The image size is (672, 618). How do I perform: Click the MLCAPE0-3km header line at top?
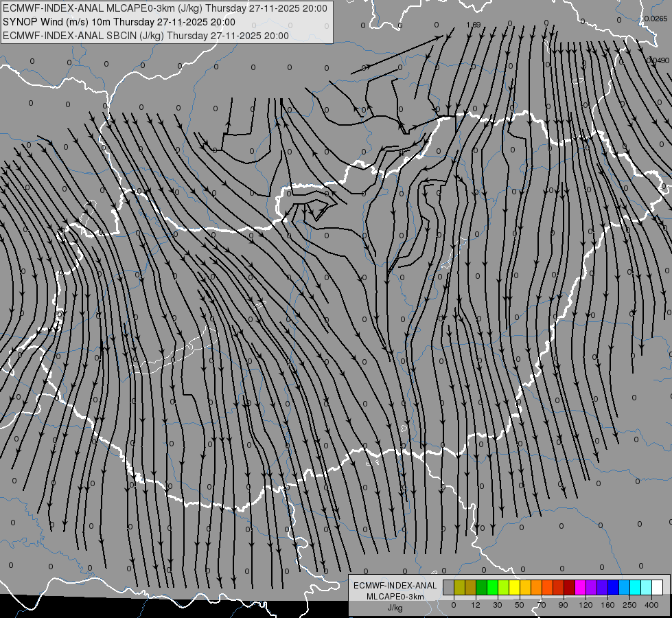click(x=165, y=8)
